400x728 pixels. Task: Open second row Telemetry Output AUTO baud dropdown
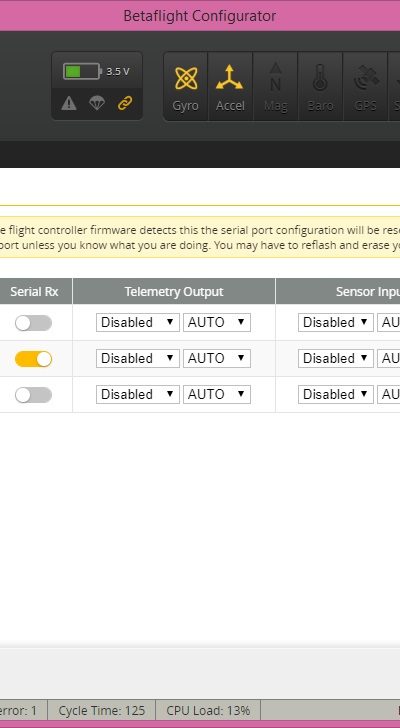[x=217, y=358]
